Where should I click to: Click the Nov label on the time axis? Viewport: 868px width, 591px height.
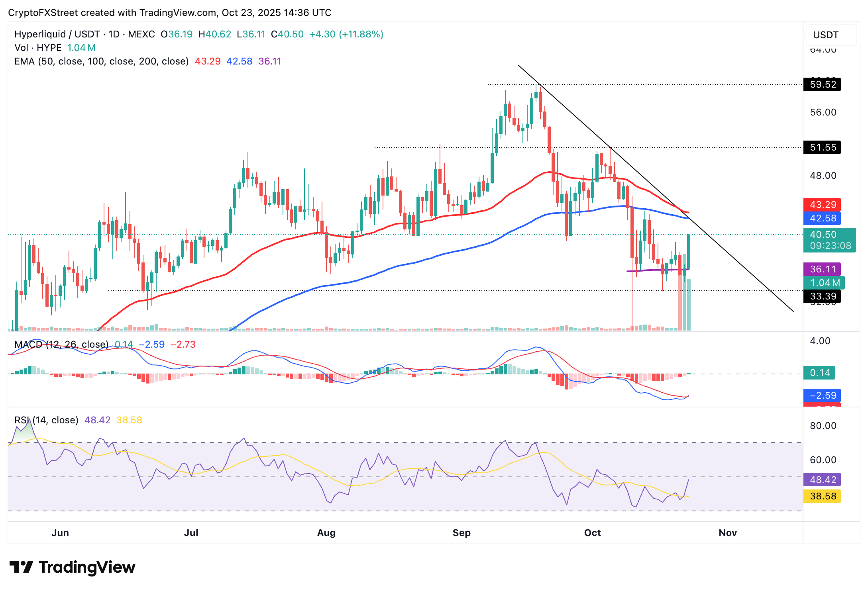(x=728, y=533)
